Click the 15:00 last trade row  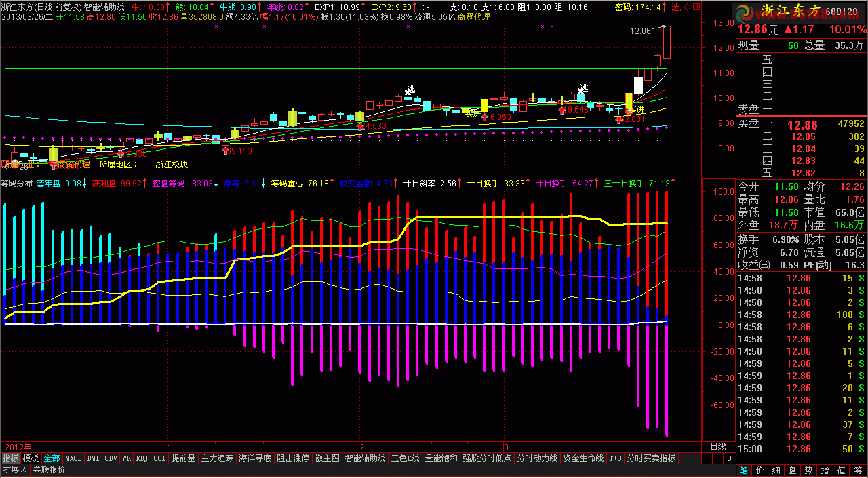point(802,449)
